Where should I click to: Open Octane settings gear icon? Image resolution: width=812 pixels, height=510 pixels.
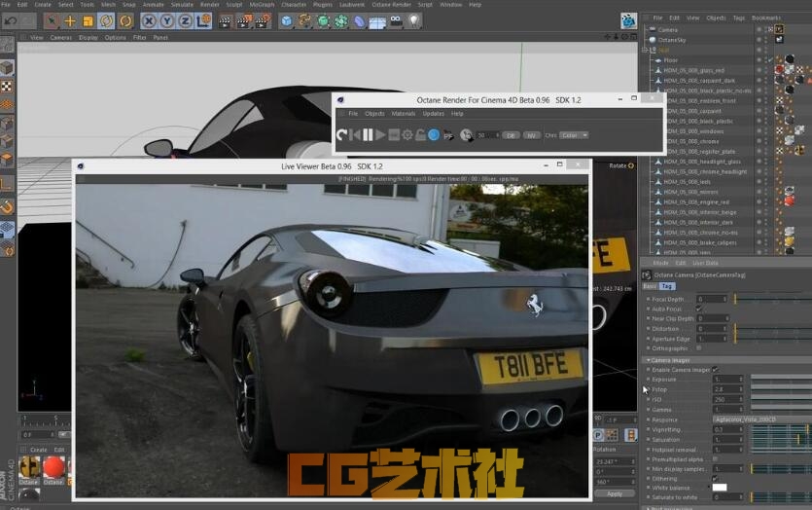[407, 135]
